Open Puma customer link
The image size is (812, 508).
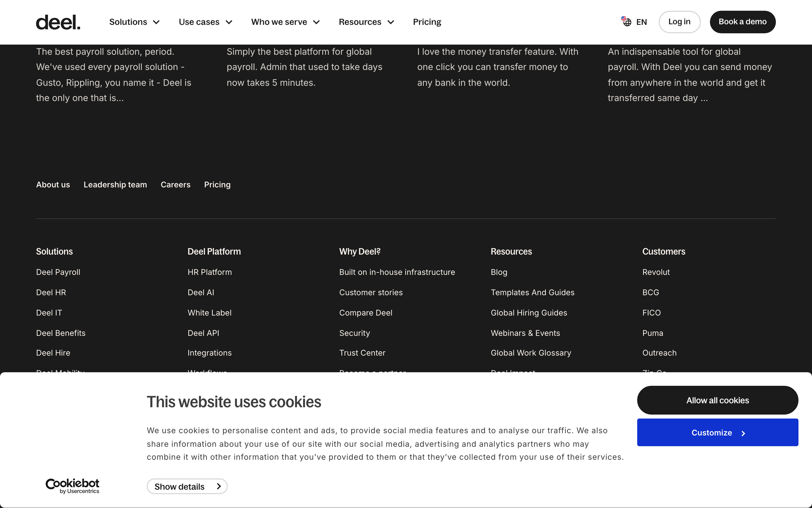653,333
